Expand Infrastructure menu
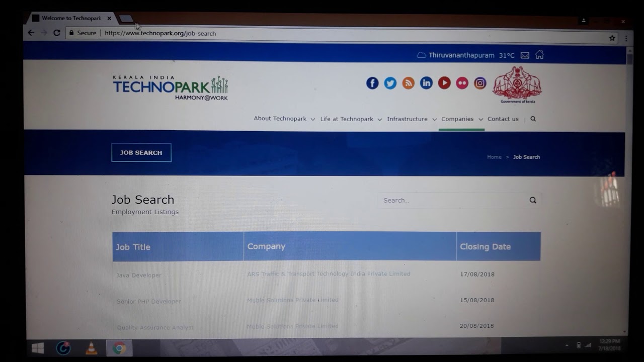The image size is (644, 362). point(412,119)
